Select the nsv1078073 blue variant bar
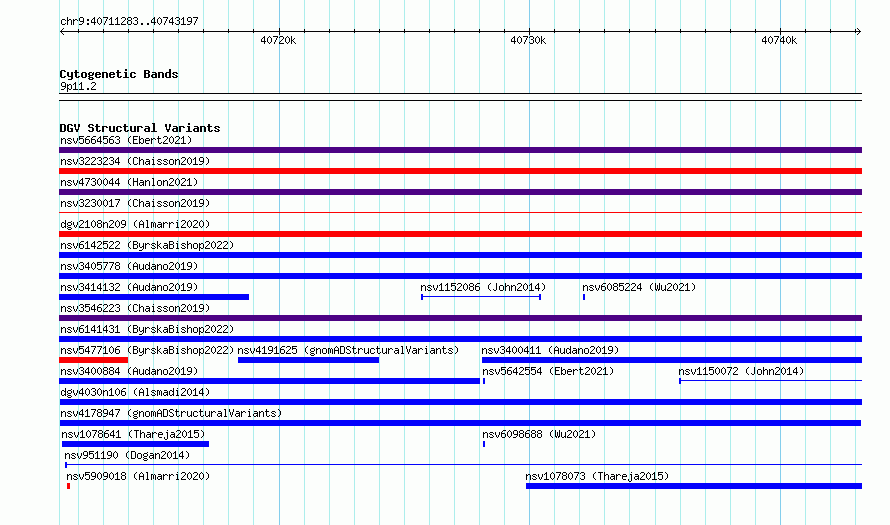Viewport: 890px width, 525px height. [694, 486]
